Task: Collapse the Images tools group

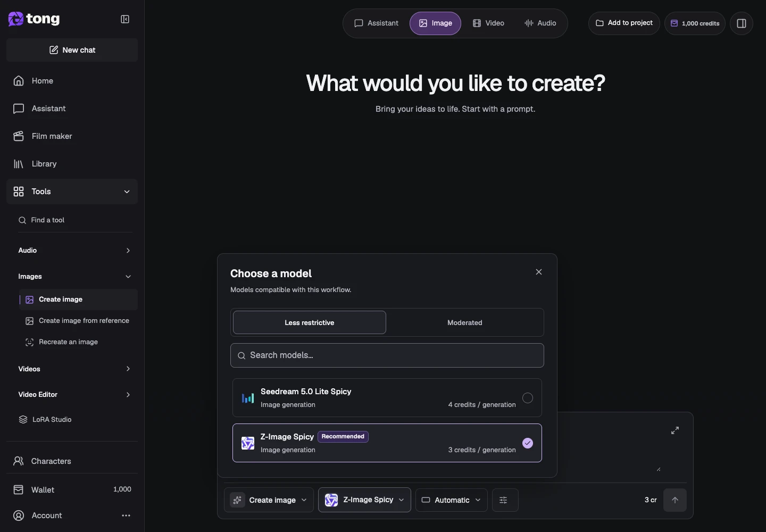Action: [74, 277]
